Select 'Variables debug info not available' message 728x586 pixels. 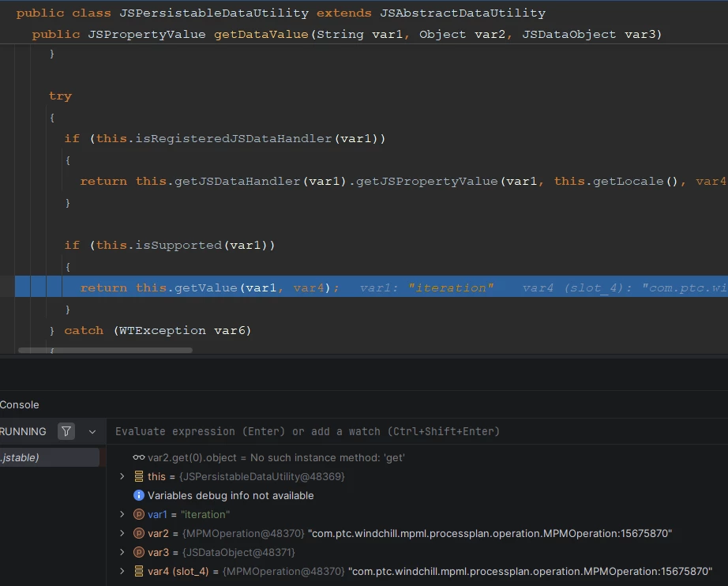tap(231, 495)
